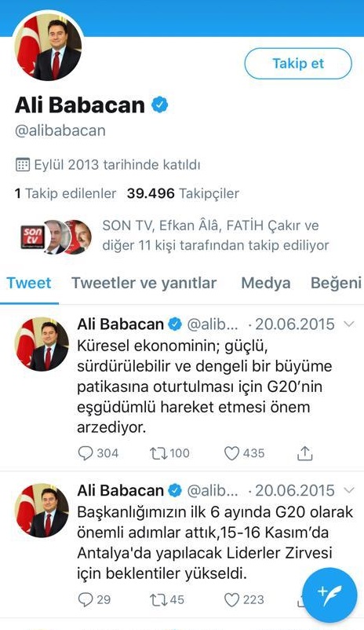
Task: Click the verified badge beside Ali Babacan
Action: tap(160, 104)
